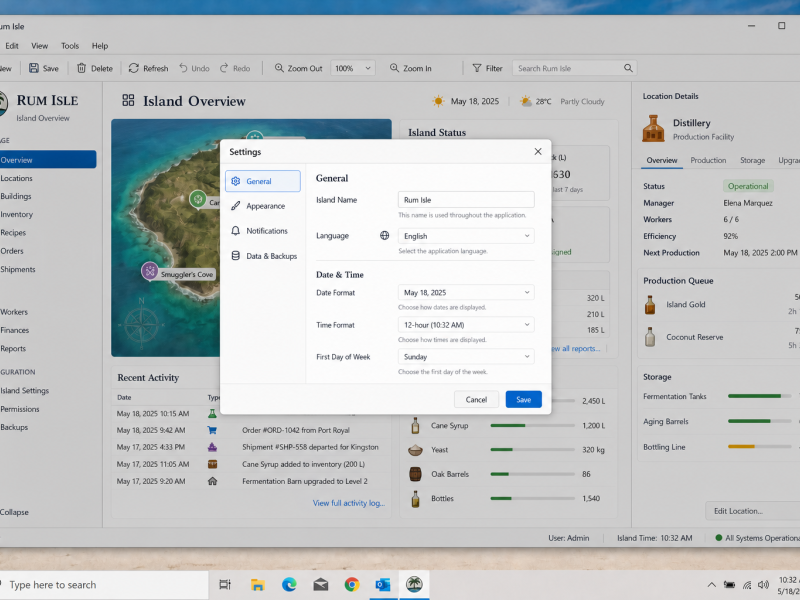The height and width of the screenshot is (600, 800).
Task: Click the Redo icon
Action: click(x=224, y=68)
